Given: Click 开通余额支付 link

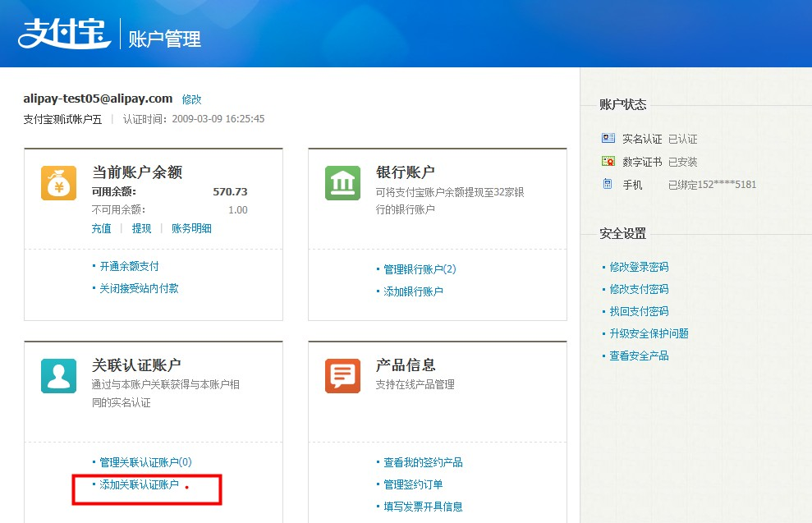Looking at the screenshot, I should click(x=129, y=266).
